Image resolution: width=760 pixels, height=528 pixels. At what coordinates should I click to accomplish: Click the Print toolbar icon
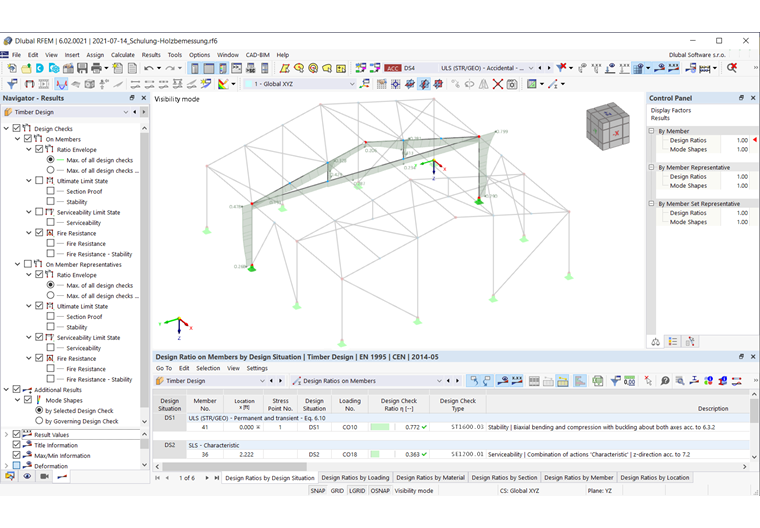point(96,68)
